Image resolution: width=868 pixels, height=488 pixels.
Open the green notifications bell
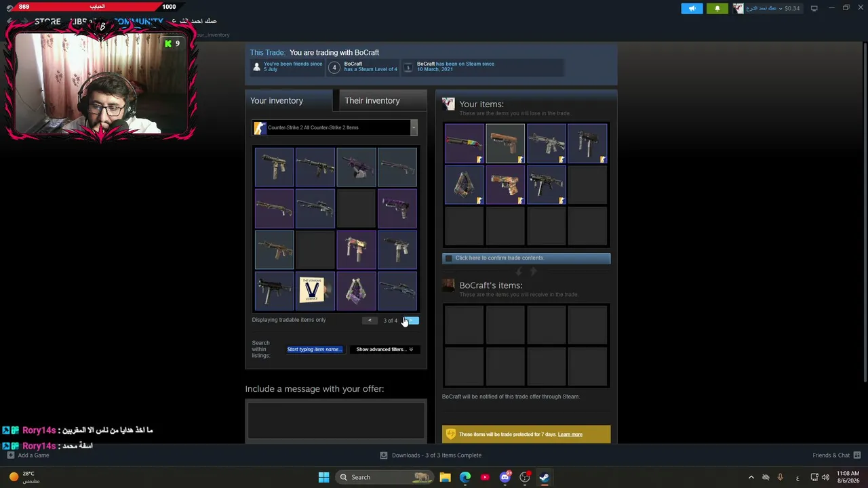coord(717,8)
